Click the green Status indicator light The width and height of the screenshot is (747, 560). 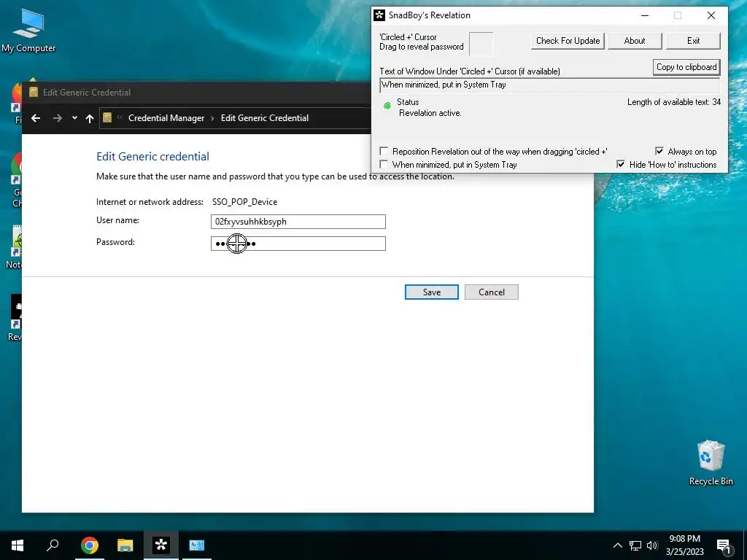(387, 106)
